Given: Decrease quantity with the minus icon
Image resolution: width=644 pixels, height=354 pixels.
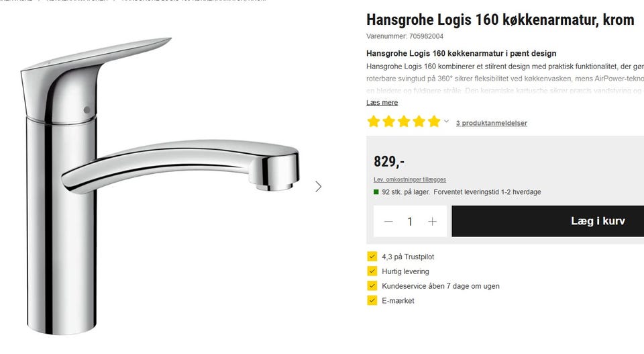Looking at the screenshot, I should (388, 222).
